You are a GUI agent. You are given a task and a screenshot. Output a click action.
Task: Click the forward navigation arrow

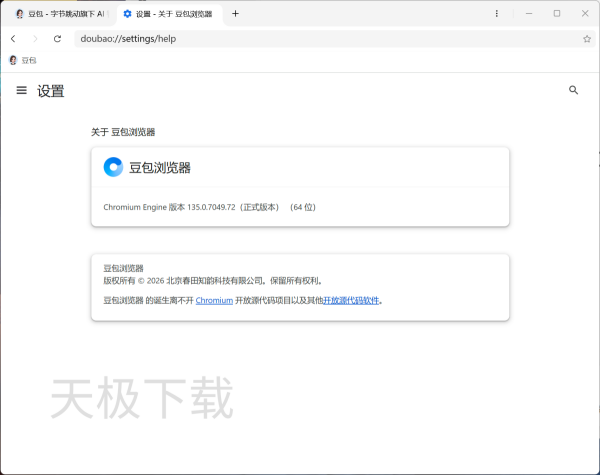[x=35, y=39]
